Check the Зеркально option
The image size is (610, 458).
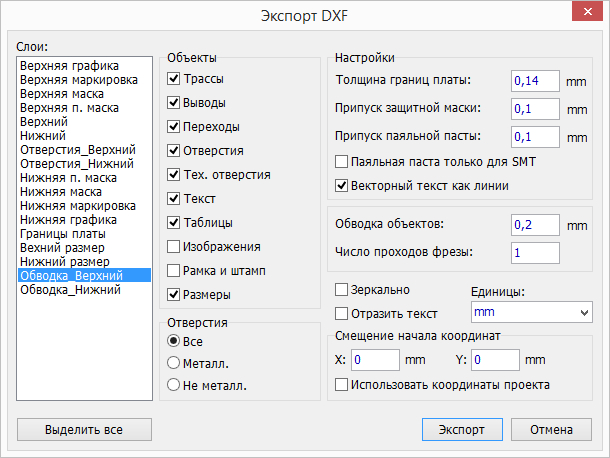[342, 289]
